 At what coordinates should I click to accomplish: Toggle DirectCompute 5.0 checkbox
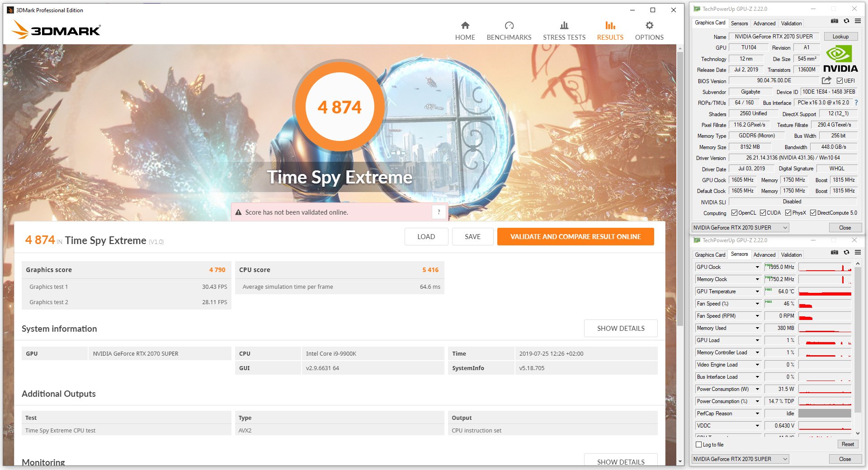click(813, 213)
